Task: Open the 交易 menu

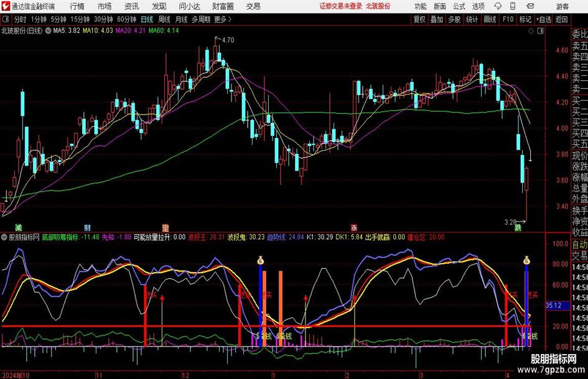Action: [x=253, y=6]
